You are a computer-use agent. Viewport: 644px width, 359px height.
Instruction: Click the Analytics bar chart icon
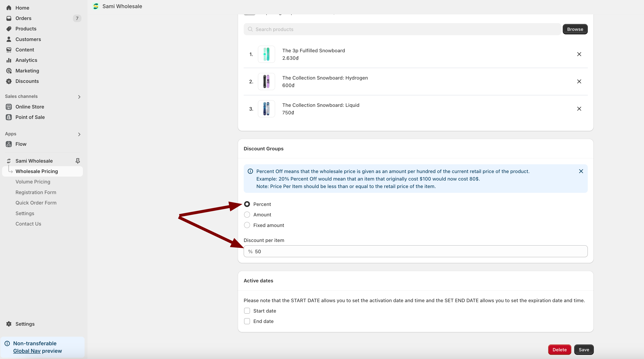point(9,60)
